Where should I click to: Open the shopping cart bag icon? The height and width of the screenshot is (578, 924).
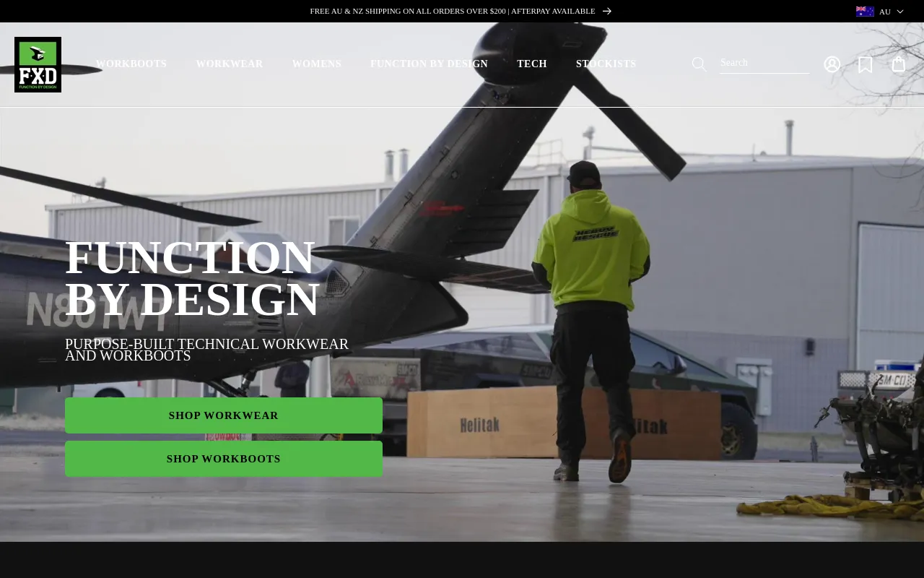897,64
